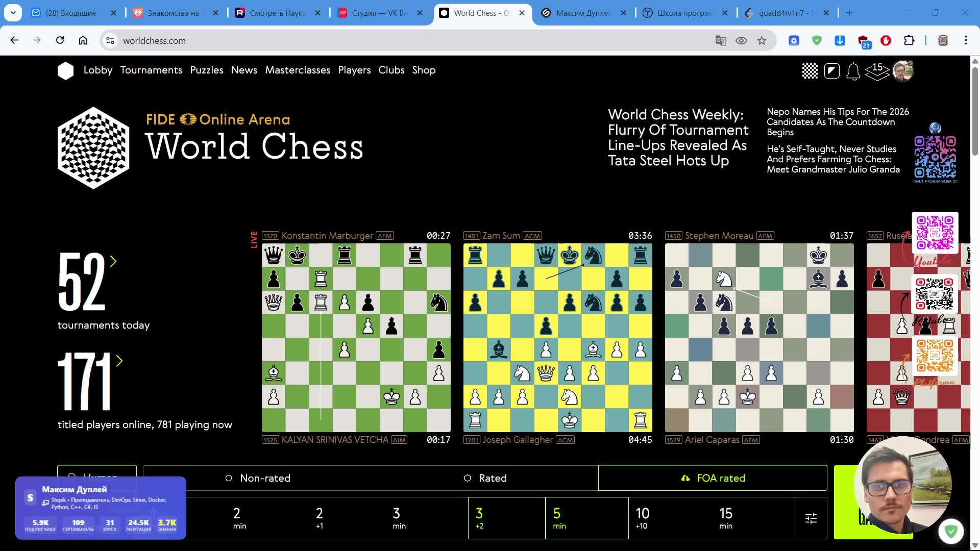
Task: Select the FOA rated game option
Action: click(x=713, y=478)
